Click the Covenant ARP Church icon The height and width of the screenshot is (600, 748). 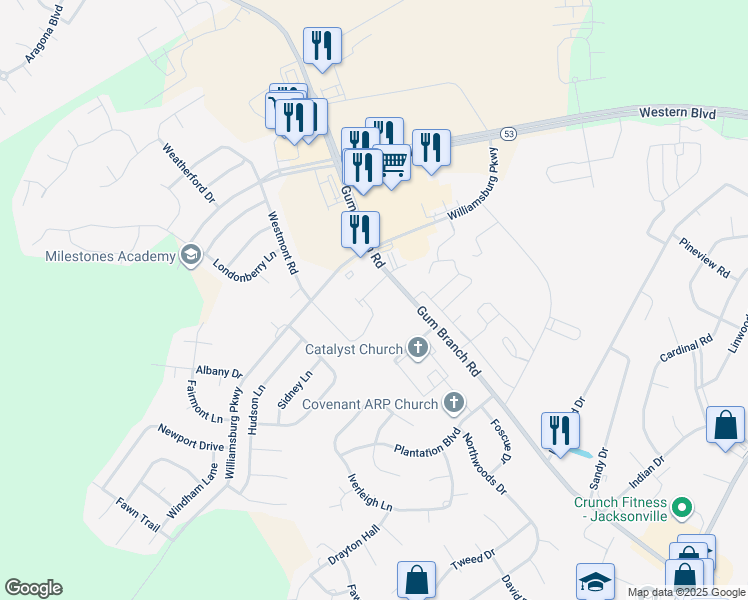tap(454, 403)
